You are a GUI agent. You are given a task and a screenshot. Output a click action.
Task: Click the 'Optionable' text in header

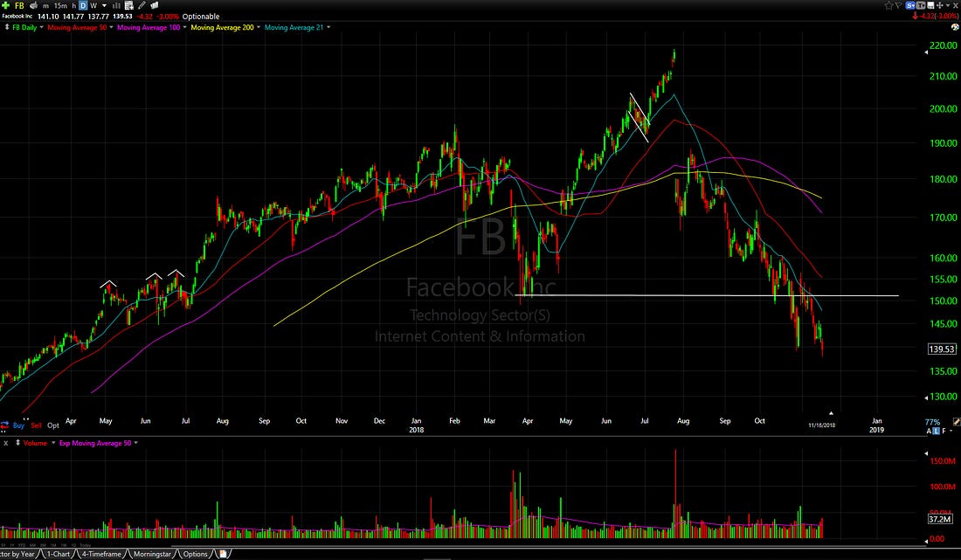(200, 17)
